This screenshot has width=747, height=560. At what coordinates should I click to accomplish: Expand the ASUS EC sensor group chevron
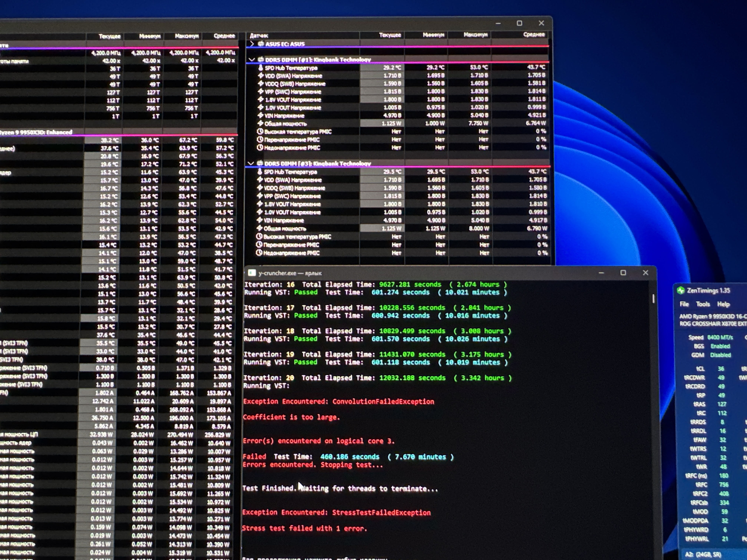[252, 44]
